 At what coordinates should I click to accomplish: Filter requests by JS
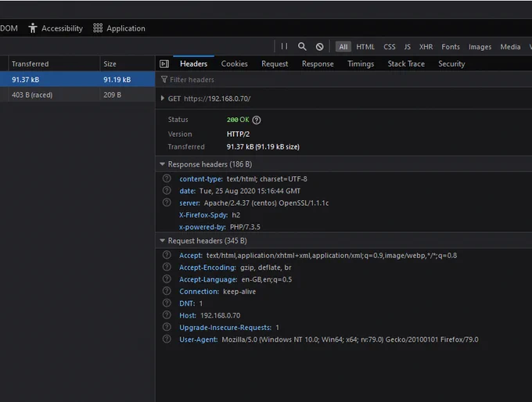point(408,47)
